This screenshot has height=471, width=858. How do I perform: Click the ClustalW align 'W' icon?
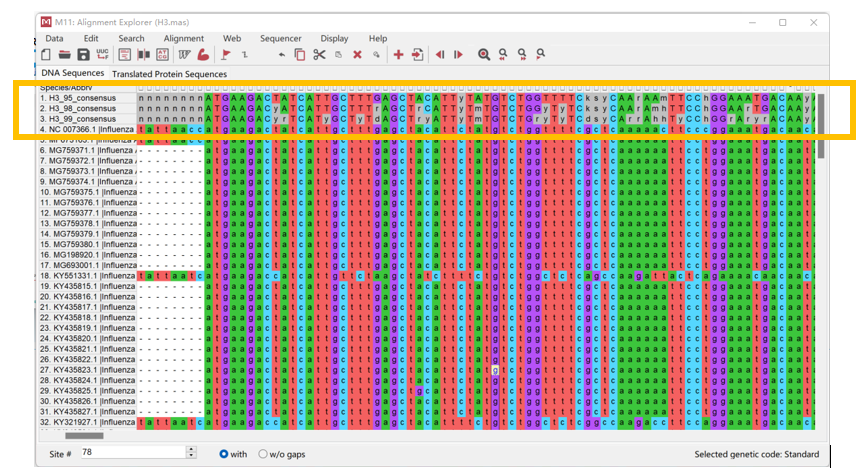185,54
